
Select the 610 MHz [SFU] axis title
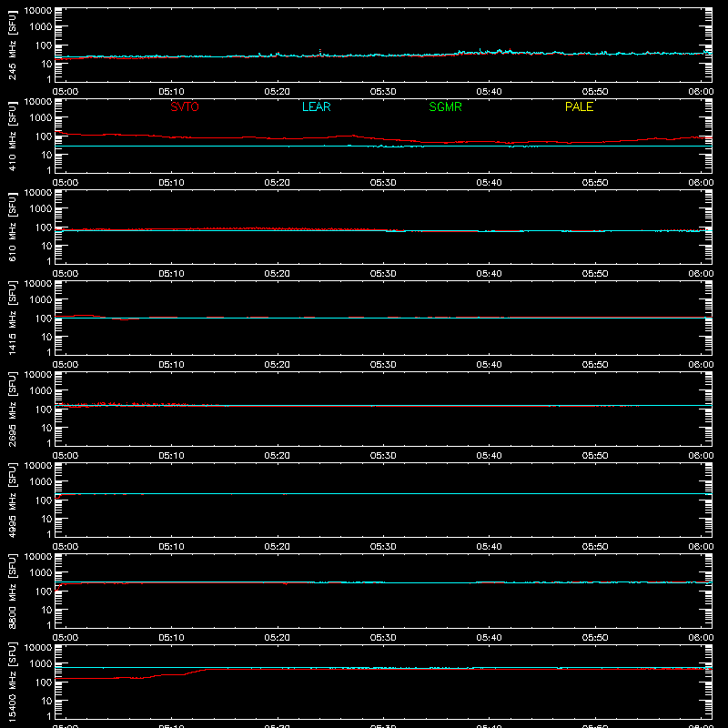12,227
